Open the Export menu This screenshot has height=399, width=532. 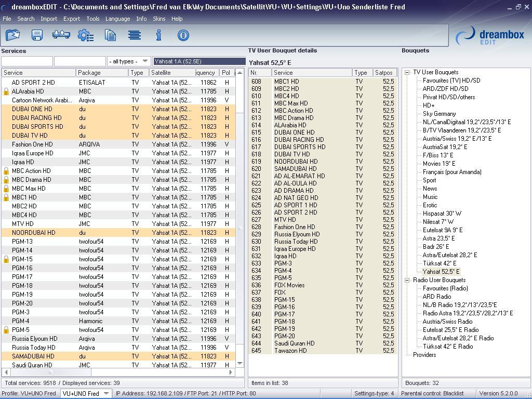[x=72, y=19]
